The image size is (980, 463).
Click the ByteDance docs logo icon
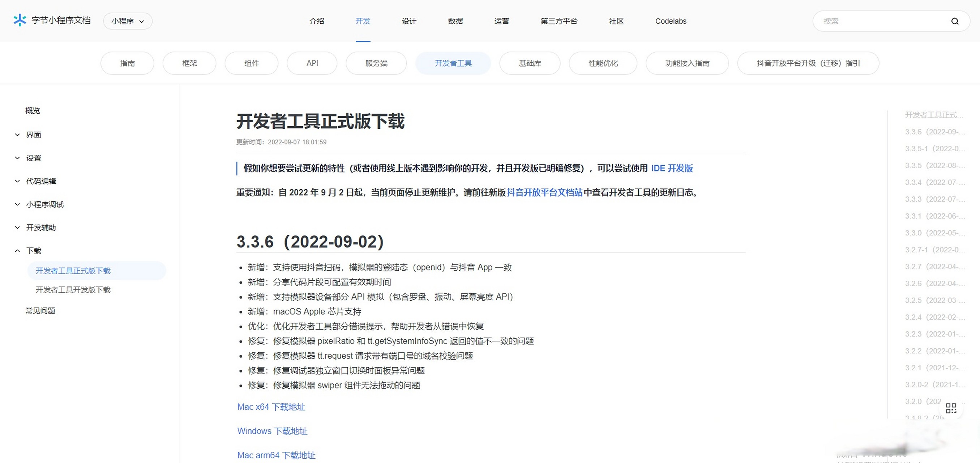20,21
